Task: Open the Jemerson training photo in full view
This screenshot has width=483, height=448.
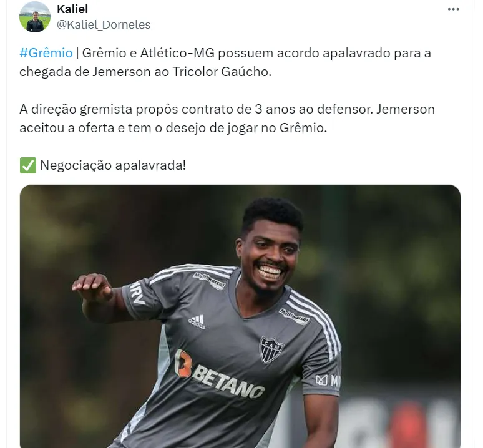Action: point(240,316)
